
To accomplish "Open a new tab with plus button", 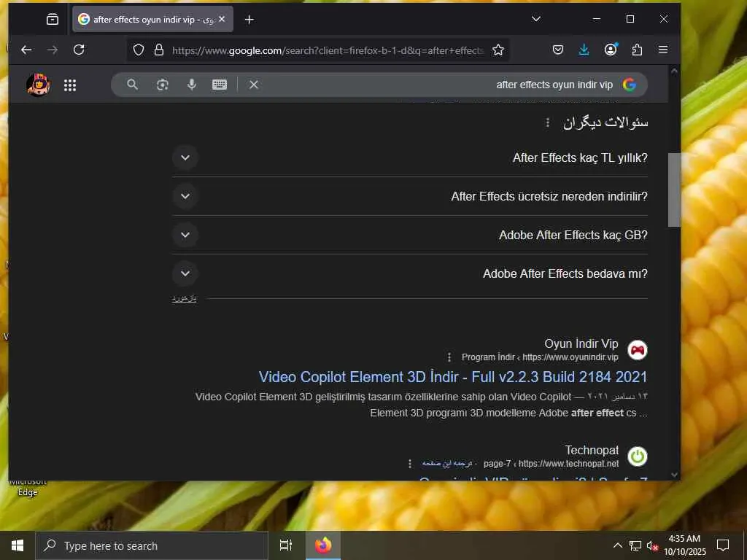I will (x=249, y=20).
